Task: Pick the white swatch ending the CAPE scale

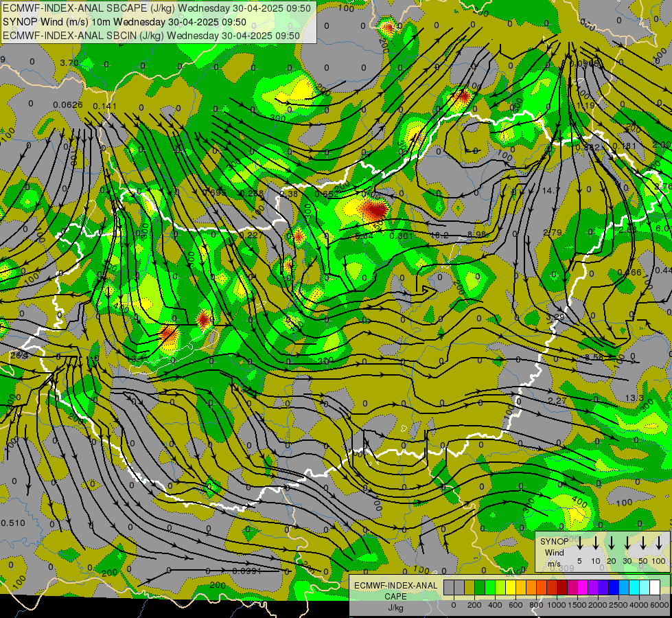Action: tap(655, 588)
